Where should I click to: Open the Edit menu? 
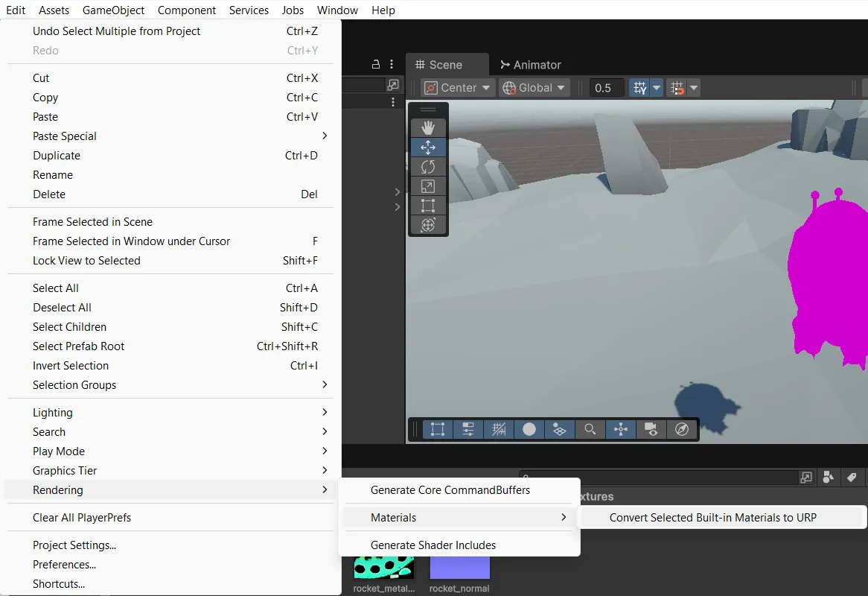tap(16, 10)
